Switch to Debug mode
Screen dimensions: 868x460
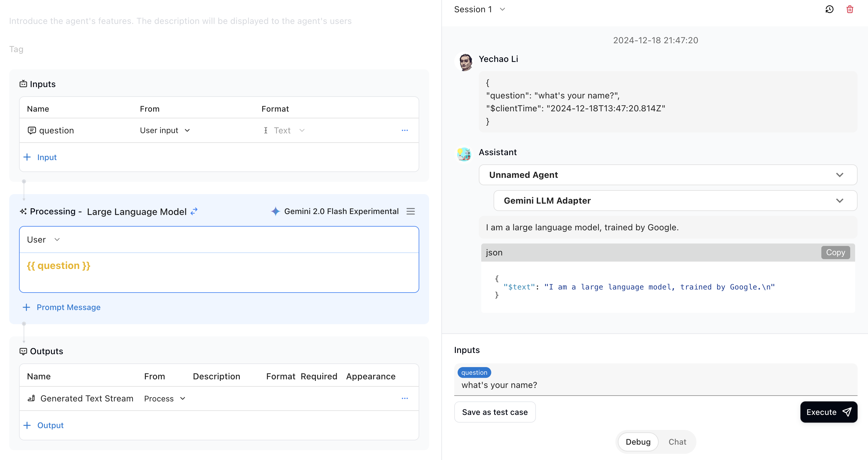click(638, 442)
